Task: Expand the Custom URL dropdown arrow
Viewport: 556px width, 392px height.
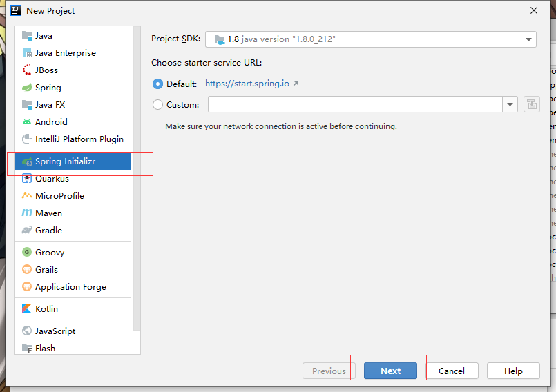Action: 510,105
